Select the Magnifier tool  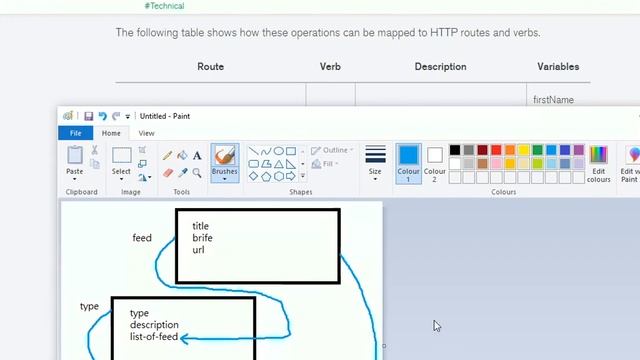(x=197, y=173)
